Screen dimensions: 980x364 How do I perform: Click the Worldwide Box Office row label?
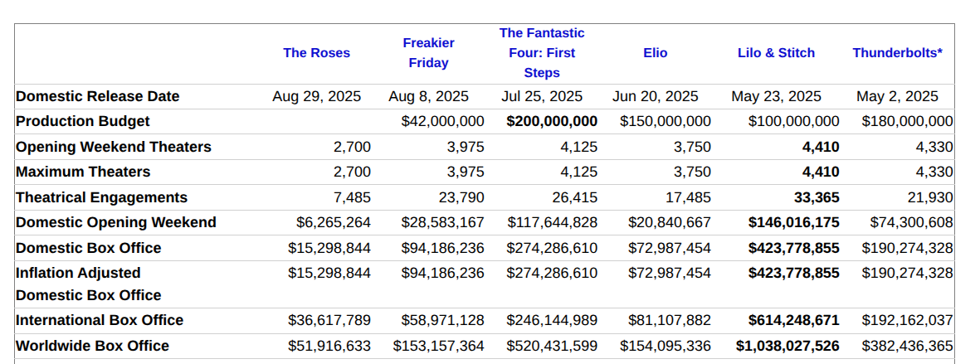92,346
